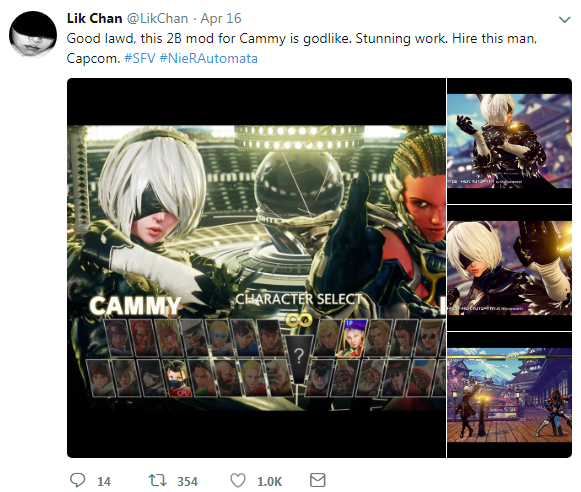Like the tweet with the heart icon
Screen dimensions: 581x492
pos(238,481)
